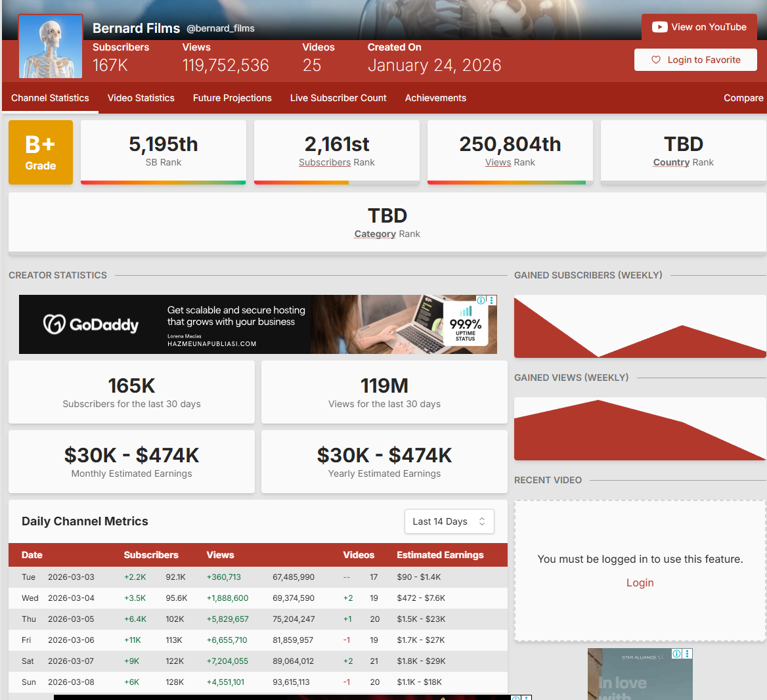Viewport: 767px width, 700px height.
Task: Click the Compare menu item
Action: click(743, 98)
